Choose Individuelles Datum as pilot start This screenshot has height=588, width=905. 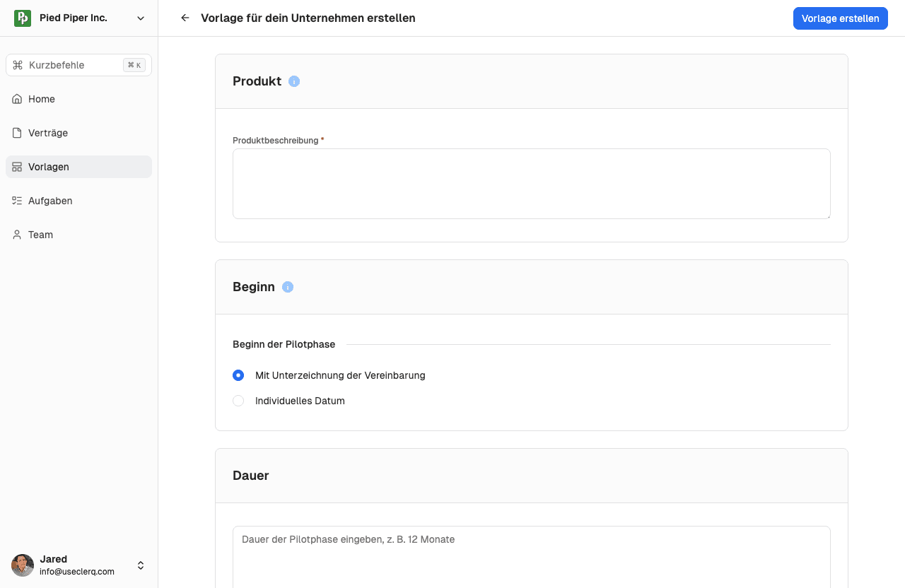click(x=238, y=401)
